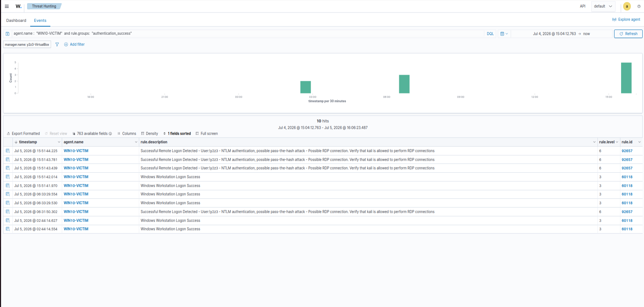Click the Wazuh W. logo
This screenshot has width=644, height=307.
[18, 6]
